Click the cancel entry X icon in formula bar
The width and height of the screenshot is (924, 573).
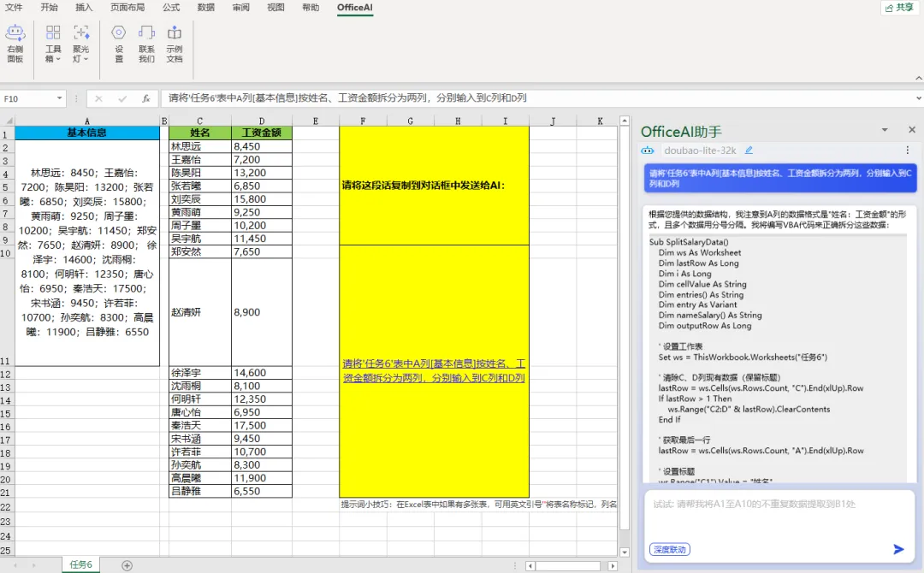click(98, 99)
